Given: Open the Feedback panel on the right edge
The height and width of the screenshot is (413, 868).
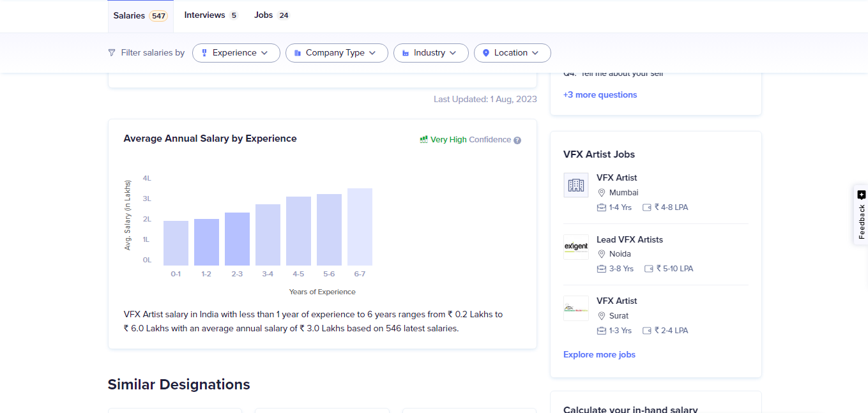Looking at the screenshot, I should click(862, 214).
